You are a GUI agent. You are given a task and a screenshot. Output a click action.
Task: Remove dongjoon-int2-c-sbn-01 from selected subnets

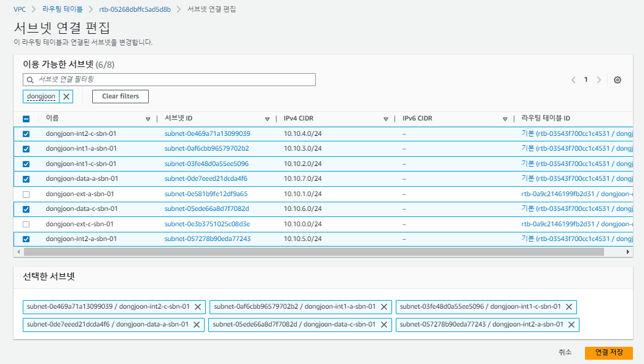click(197, 307)
